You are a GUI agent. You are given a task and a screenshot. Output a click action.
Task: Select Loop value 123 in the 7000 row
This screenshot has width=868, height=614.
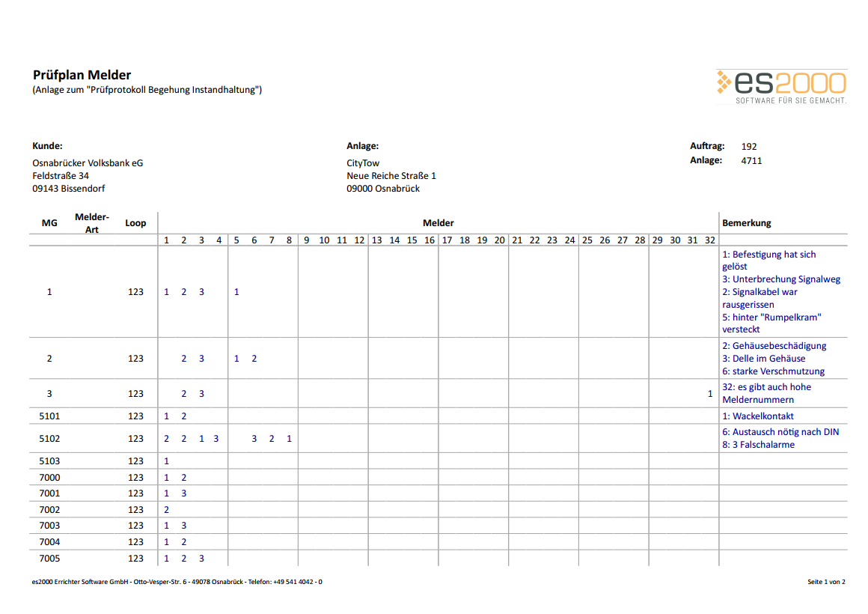pyautogui.click(x=135, y=478)
